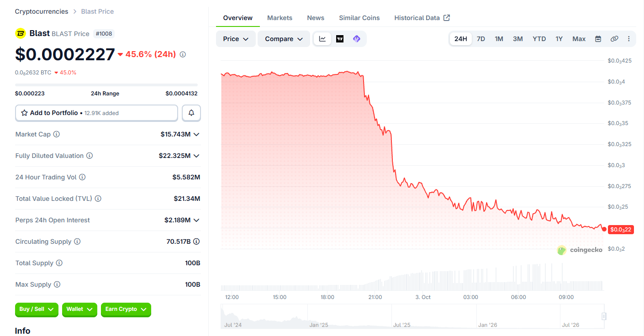
Task: Click the $15.743M market cap value
Action: coord(175,134)
